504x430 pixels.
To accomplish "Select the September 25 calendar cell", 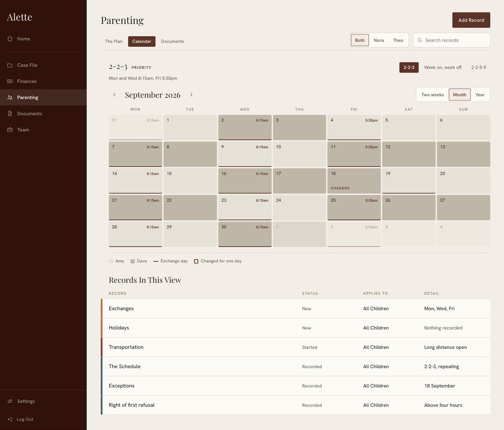I will coord(354,208).
